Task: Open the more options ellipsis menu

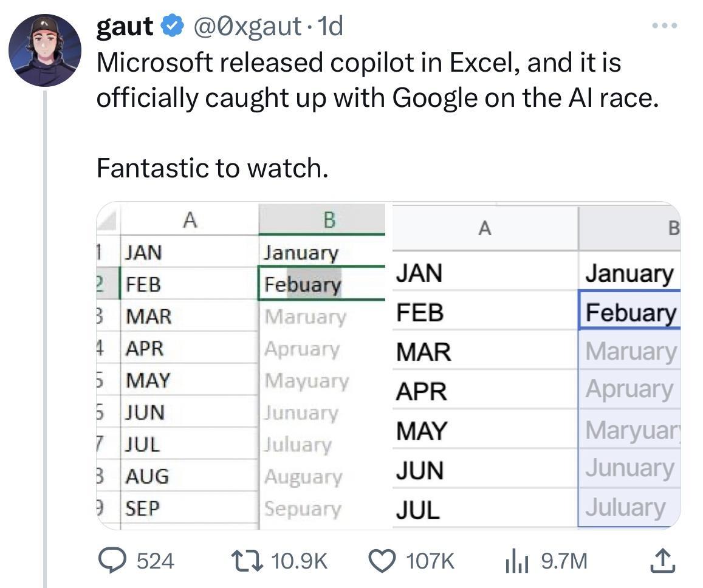Action: click(665, 24)
